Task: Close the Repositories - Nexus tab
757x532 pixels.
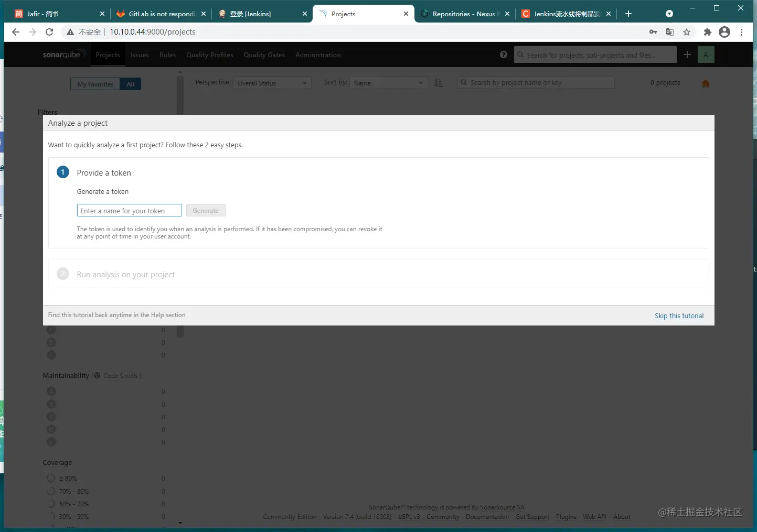Action: coord(507,14)
